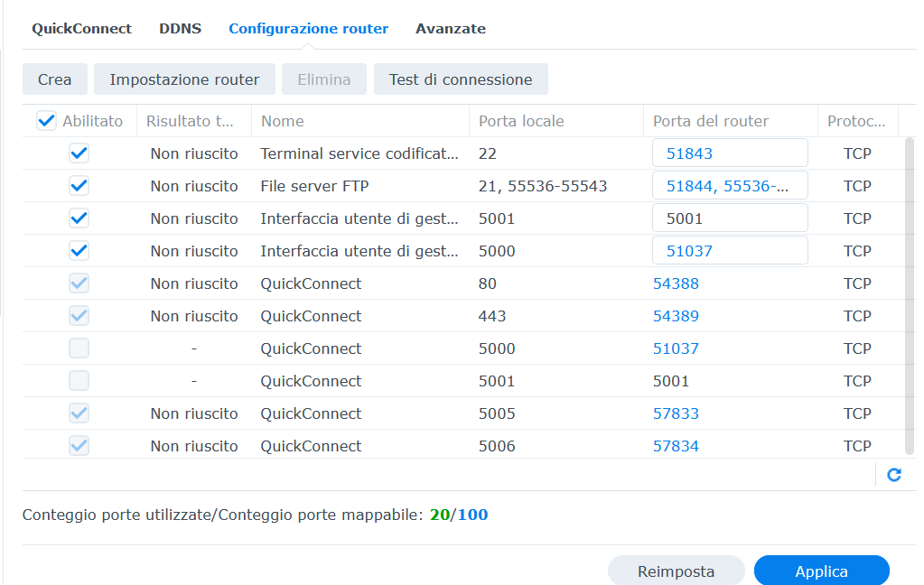Sort by Protoc... column header
Image resolution: width=924 pixels, height=585 pixels.
click(x=857, y=121)
